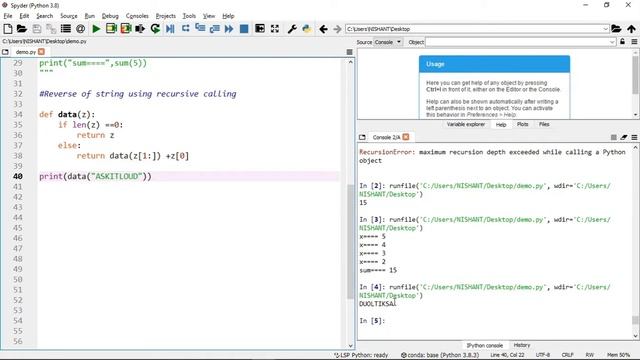Re-run last script icon
Viewport: 640px width, 360px height.
[x=155, y=29]
